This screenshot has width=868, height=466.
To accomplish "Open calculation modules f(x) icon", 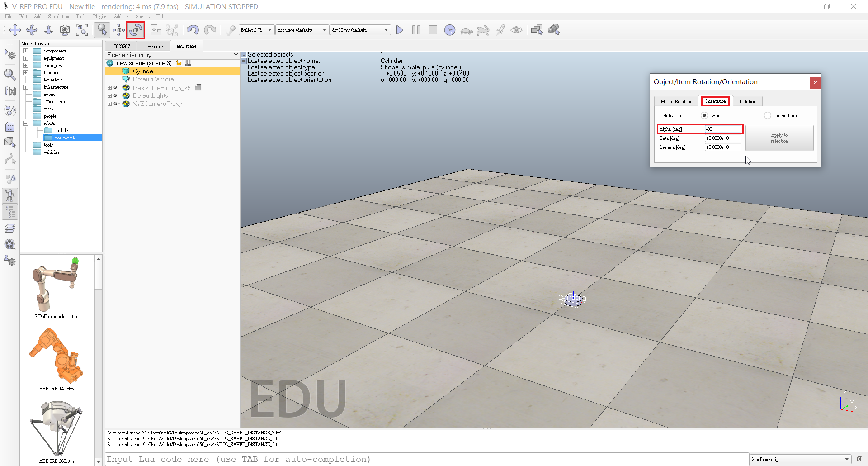I will tap(10, 91).
